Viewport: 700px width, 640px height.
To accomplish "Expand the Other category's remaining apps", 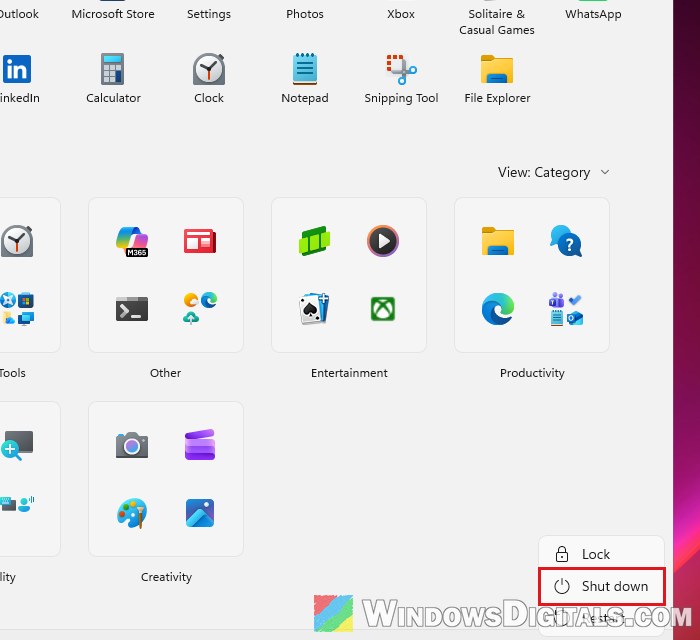I will [200, 308].
